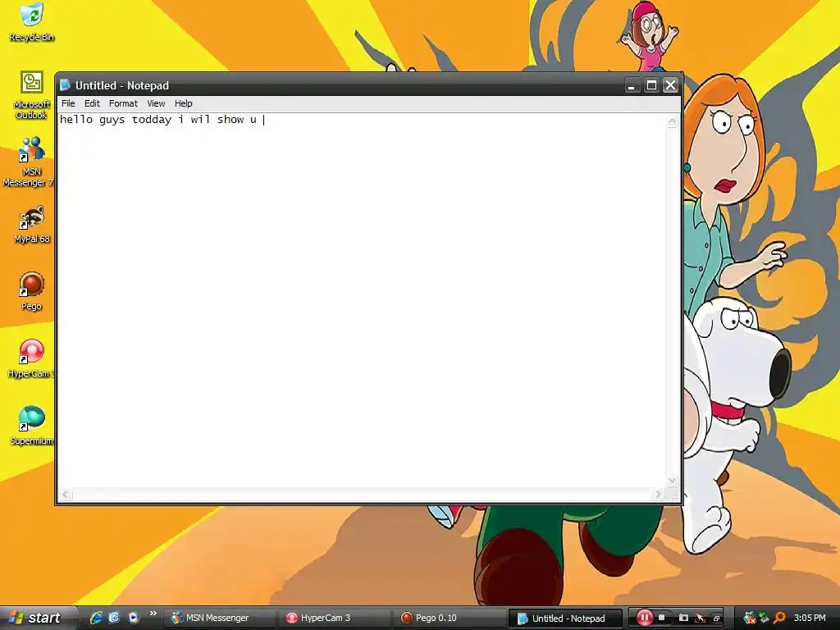The width and height of the screenshot is (840, 630).
Task: Click the word "hello" in Notepad
Action: click(76, 120)
